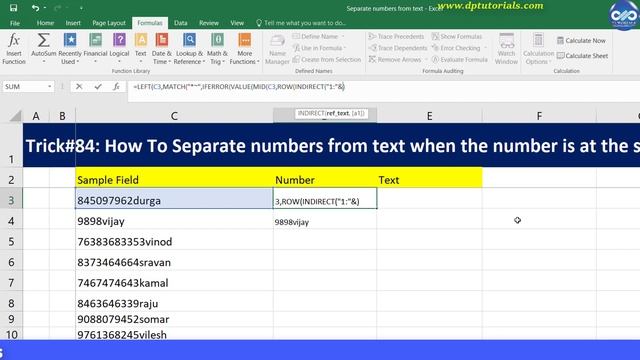Switch to the Insert tab
This screenshot has width=640, height=360.
click(x=73, y=23)
